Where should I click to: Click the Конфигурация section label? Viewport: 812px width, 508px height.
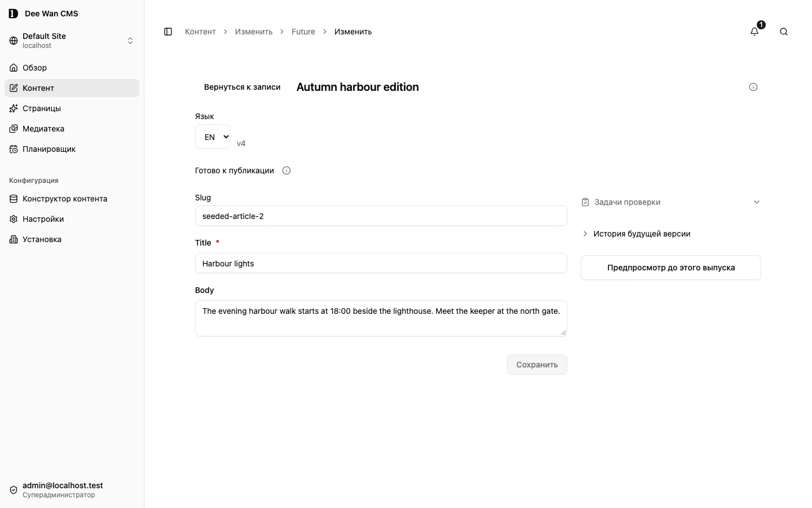(34, 181)
